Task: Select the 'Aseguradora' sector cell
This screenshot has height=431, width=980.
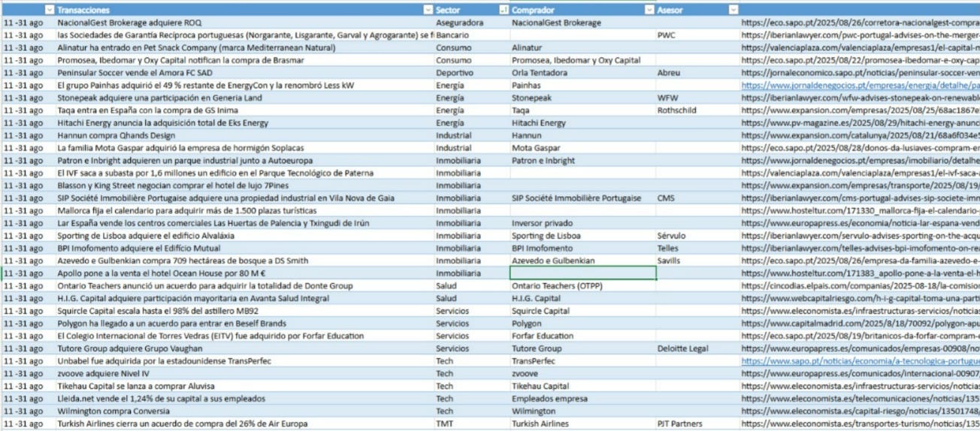Action: point(471,23)
